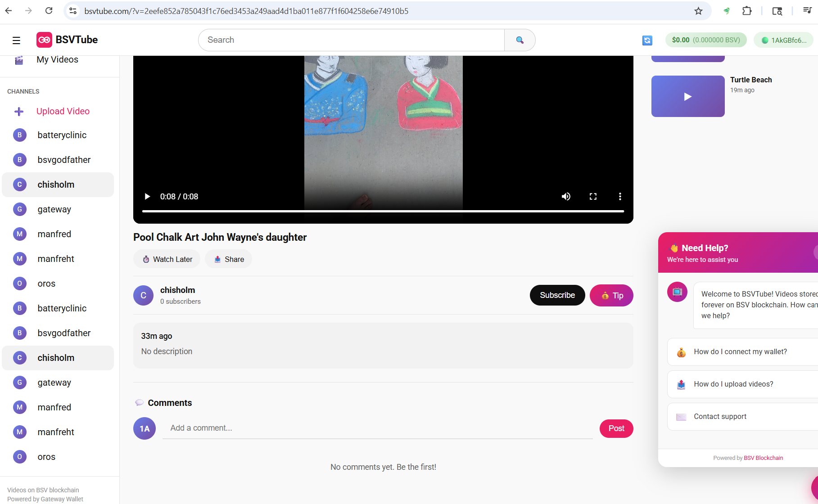Click the browser address bar URL

pyautogui.click(x=246, y=11)
